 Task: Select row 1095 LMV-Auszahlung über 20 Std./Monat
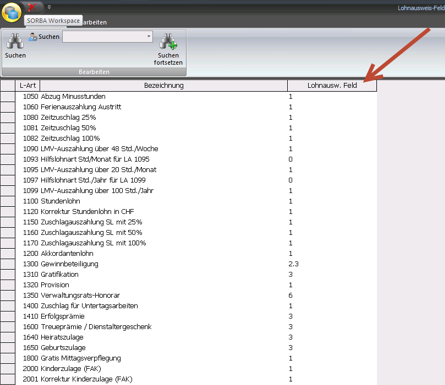click(196, 170)
